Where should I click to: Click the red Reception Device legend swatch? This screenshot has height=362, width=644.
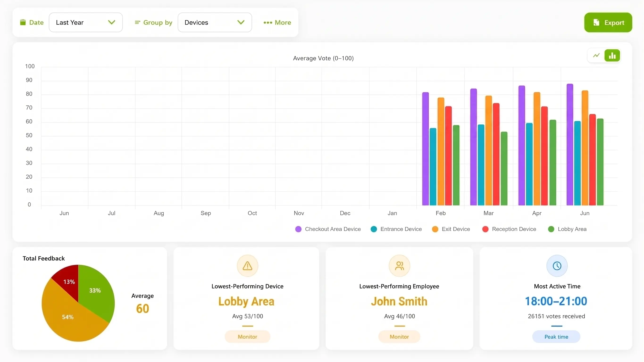click(x=485, y=229)
